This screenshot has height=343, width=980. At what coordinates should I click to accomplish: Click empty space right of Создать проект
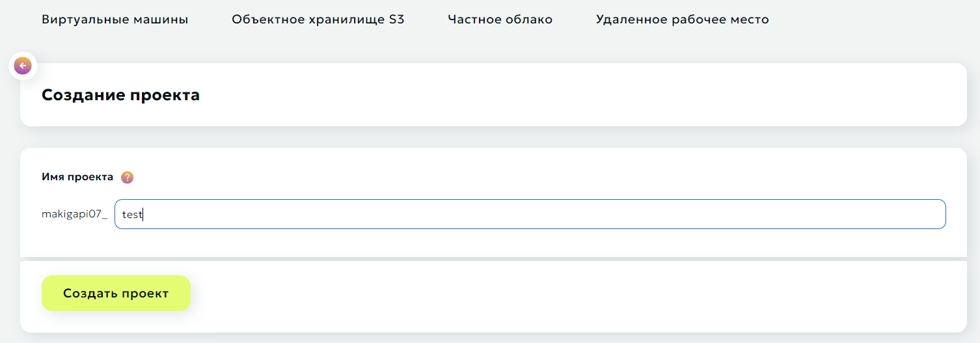(521, 294)
